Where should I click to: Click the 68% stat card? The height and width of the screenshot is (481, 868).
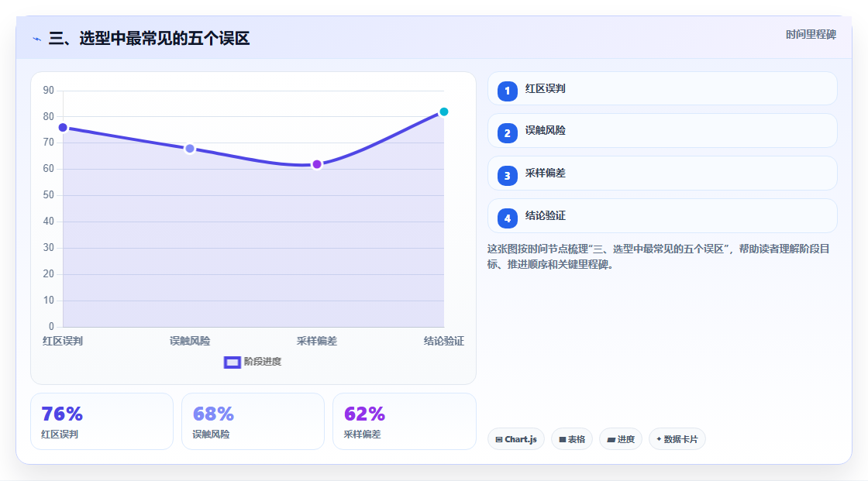[x=253, y=422]
